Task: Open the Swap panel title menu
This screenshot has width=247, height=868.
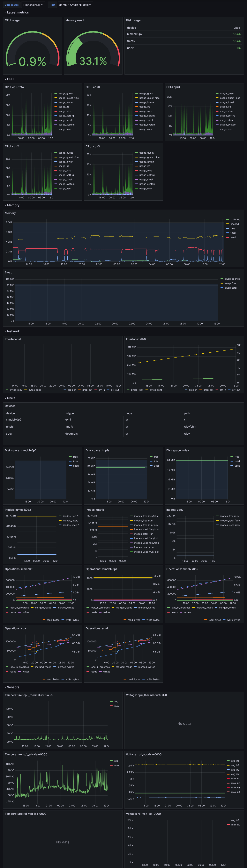Action: (x=8, y=272)
